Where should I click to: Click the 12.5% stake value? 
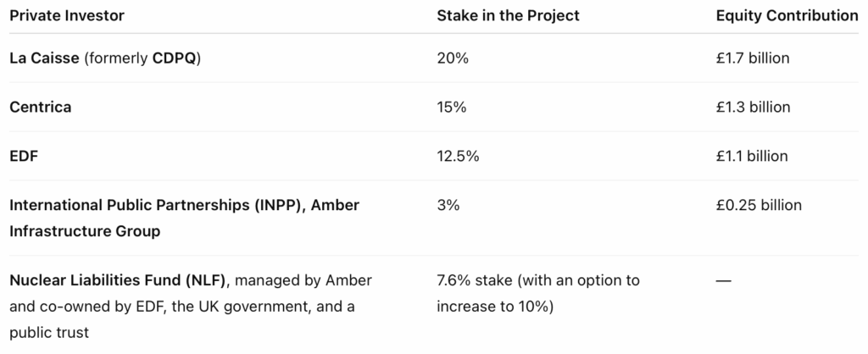[x=458, y=157]
